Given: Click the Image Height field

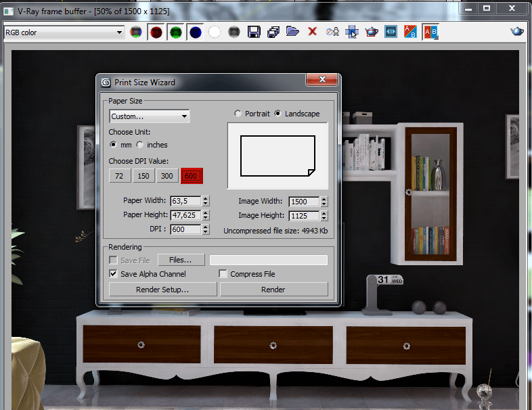Looking at the screenshot, I should coord(304,216).
